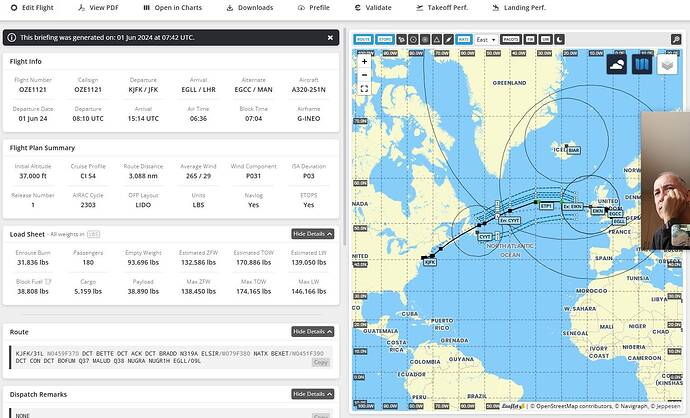Toggle fullscreen map view
Viewport: 690px width, 418px height.
click(364, 89)
